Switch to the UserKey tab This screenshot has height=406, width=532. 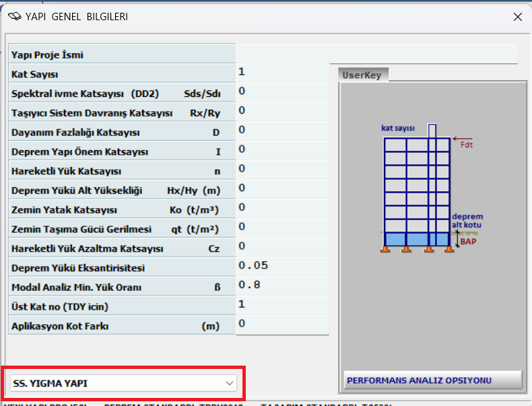tap(362, 75)
